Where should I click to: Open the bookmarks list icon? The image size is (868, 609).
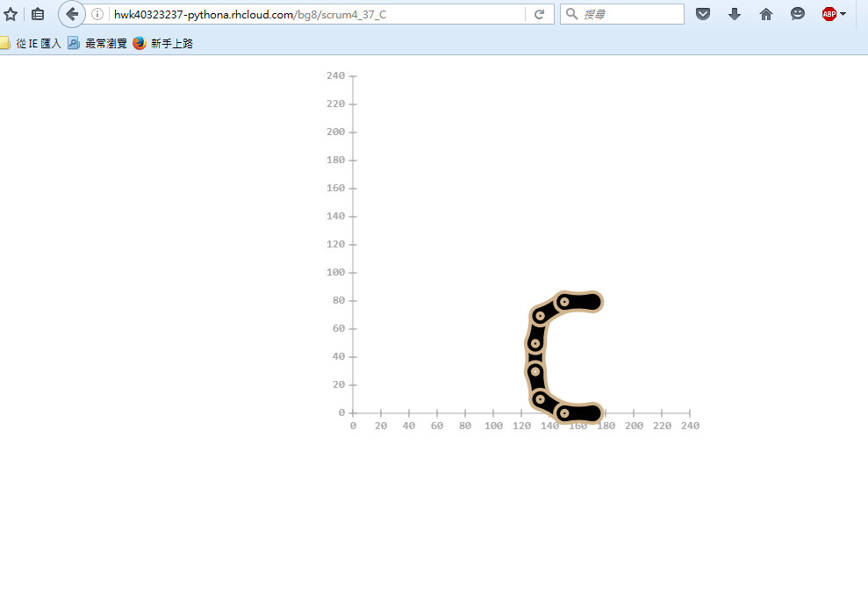coord(38,14)
